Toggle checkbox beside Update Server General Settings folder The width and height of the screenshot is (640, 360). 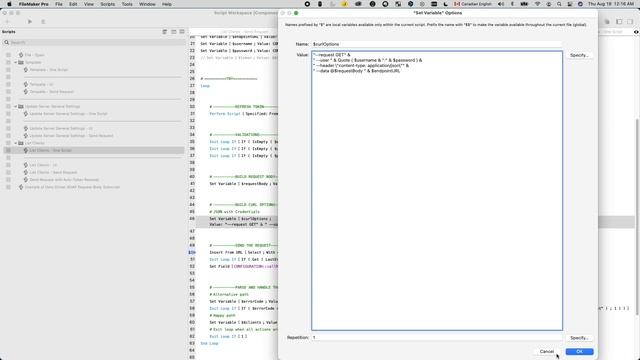point(8,107)
